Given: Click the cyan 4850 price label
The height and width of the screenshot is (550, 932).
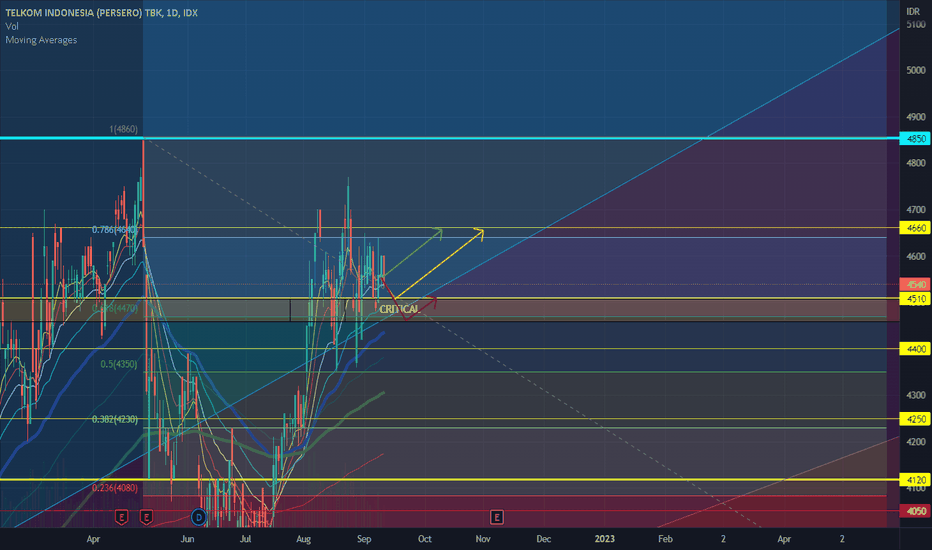Looking at the screenshot, I should tap(915, 139).
